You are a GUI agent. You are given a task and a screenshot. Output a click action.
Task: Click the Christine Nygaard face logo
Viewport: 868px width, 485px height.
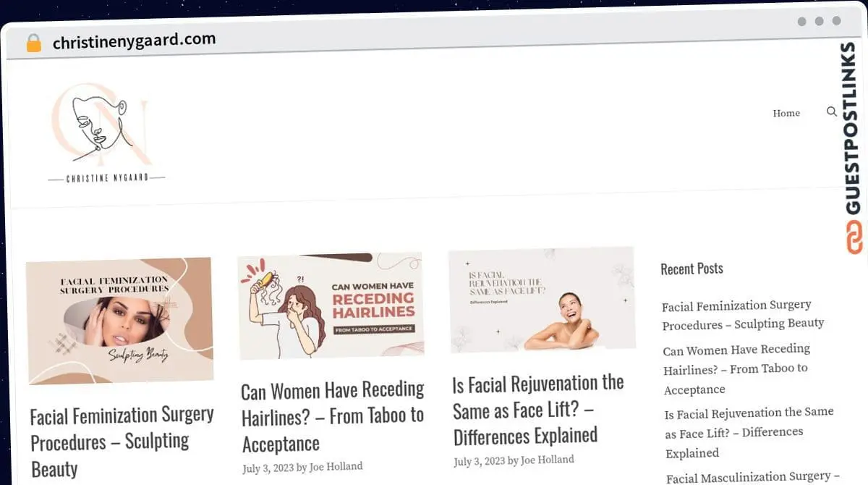(x=101, y=125)
